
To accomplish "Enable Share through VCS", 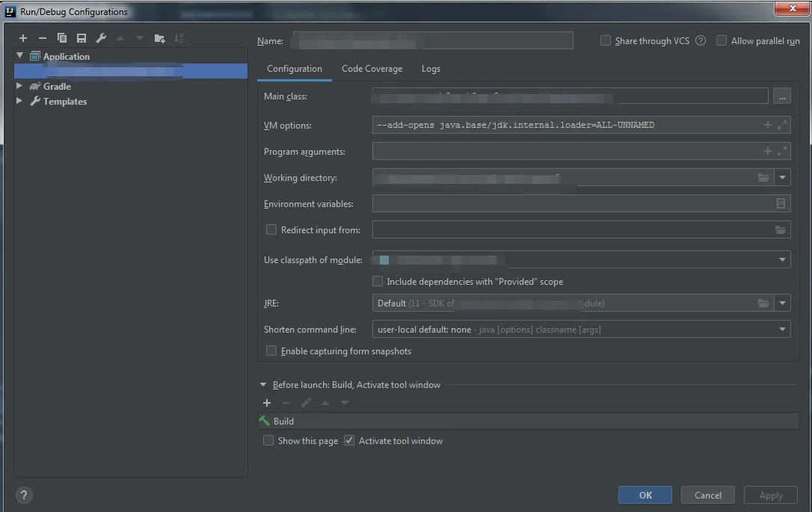I will tap(605, 40).
